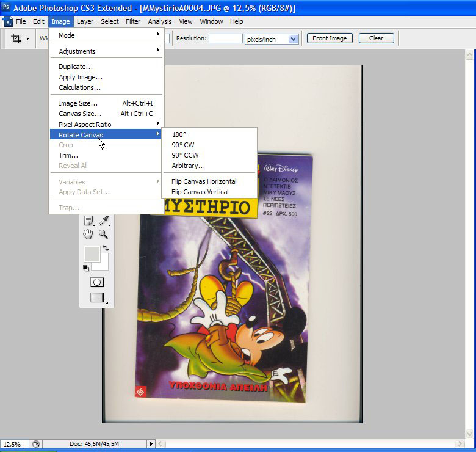The height and width of the screenshot is (452, 476).
Task: Click horizontal scrollbar left arrow
Action: [x=161, y=444]
